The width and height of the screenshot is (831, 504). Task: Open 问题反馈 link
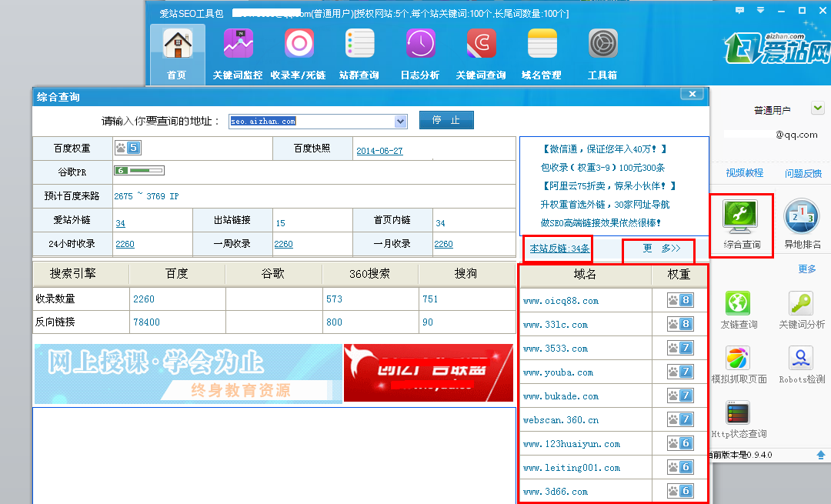pyautogui.click(x=803, y=173)
